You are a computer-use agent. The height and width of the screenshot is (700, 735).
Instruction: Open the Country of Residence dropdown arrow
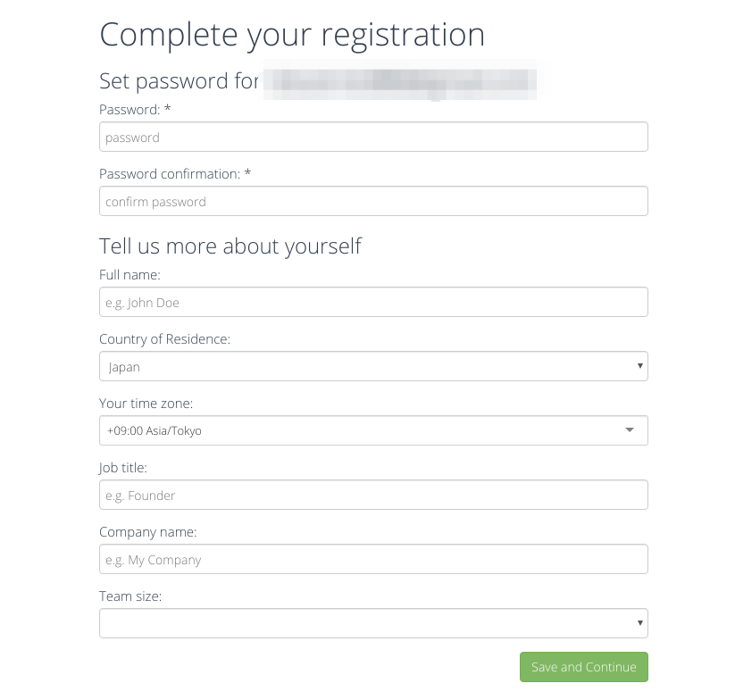coord(639,366)
